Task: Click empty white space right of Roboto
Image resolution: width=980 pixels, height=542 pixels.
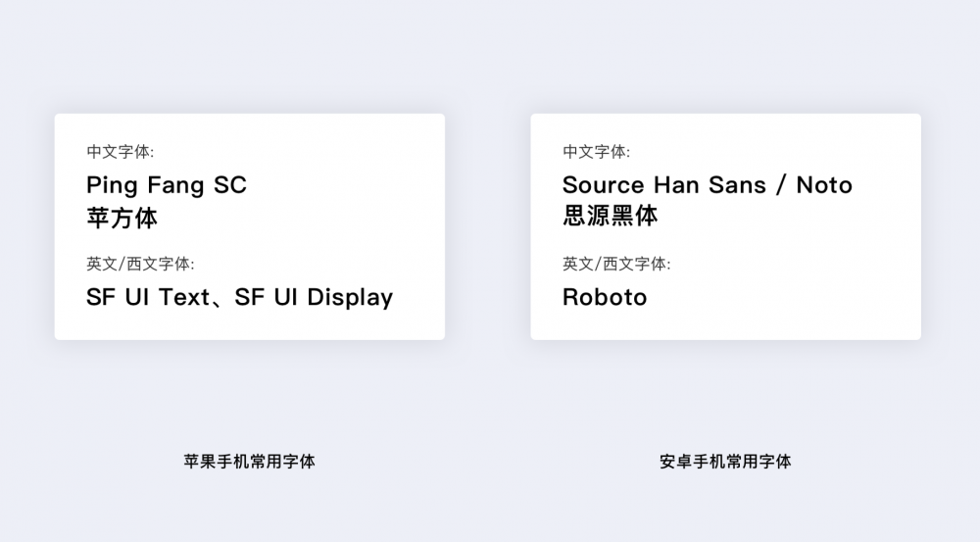Action: (784, 297)
